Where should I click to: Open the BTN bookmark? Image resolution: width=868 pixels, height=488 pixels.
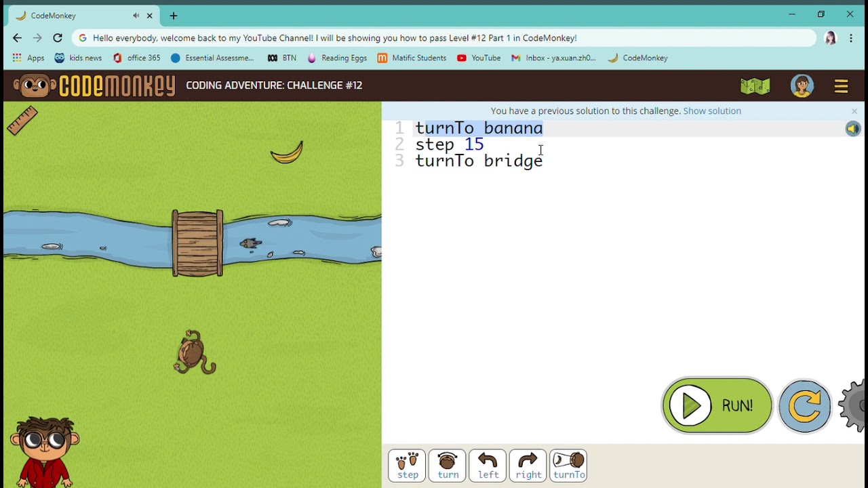coord(281,58)
